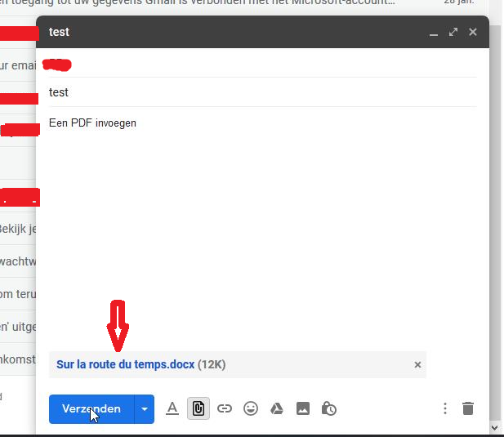Expand compose window to full screen
The width and height of the screenshot is (504, 437).
[x=453, y=33]
